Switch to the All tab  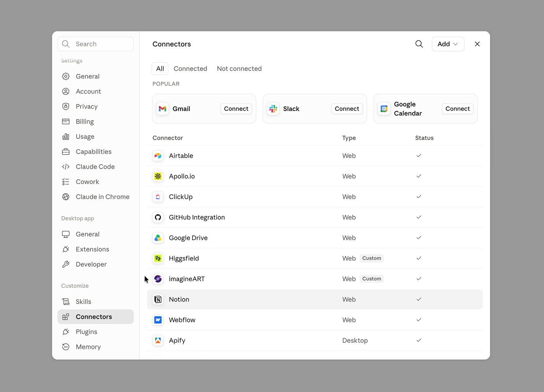[160, 69]
